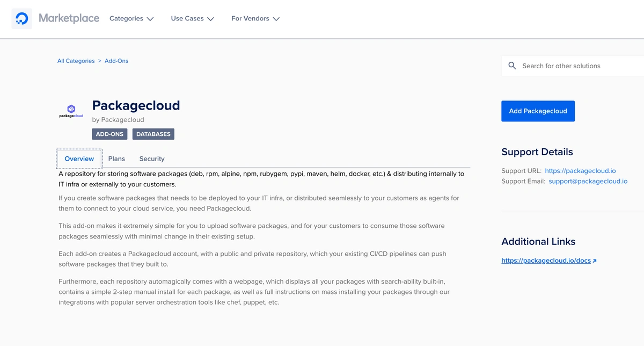Click the Marketplace header text link
The height and width of the screenshot is (346, 644).
click(x=69, y=18)
